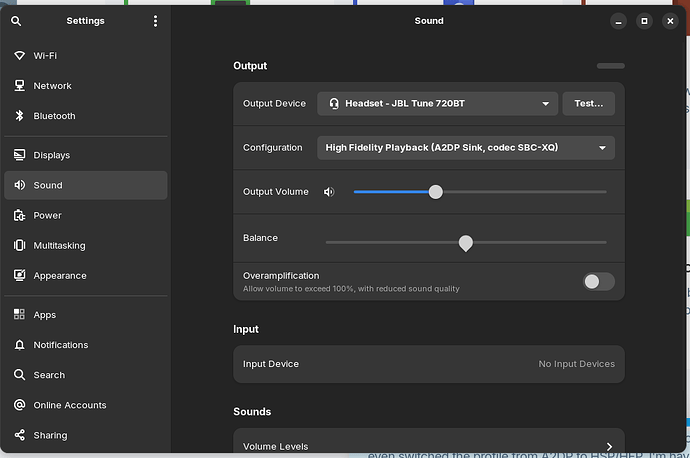The height and width of the screenshot is (458, 690).
Task: Click the Output Volume slider handle
Action: pyautogui.click(x=435, y=192)
